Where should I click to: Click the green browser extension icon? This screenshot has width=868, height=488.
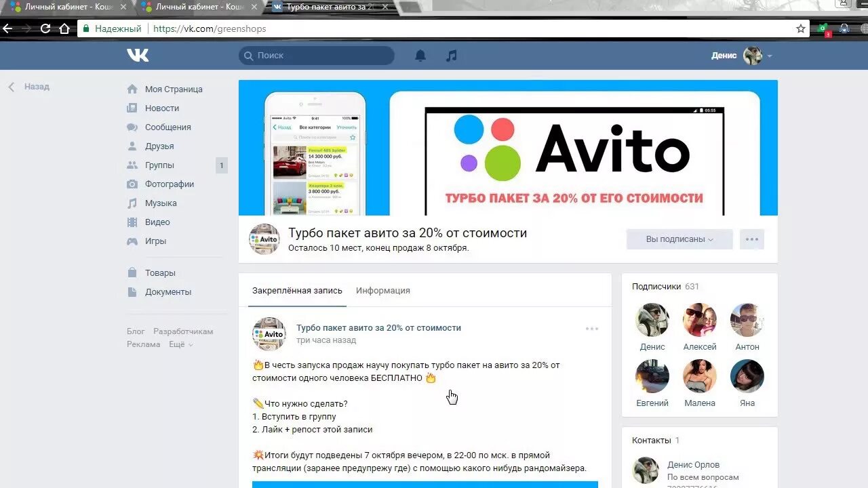click(823, 28)
